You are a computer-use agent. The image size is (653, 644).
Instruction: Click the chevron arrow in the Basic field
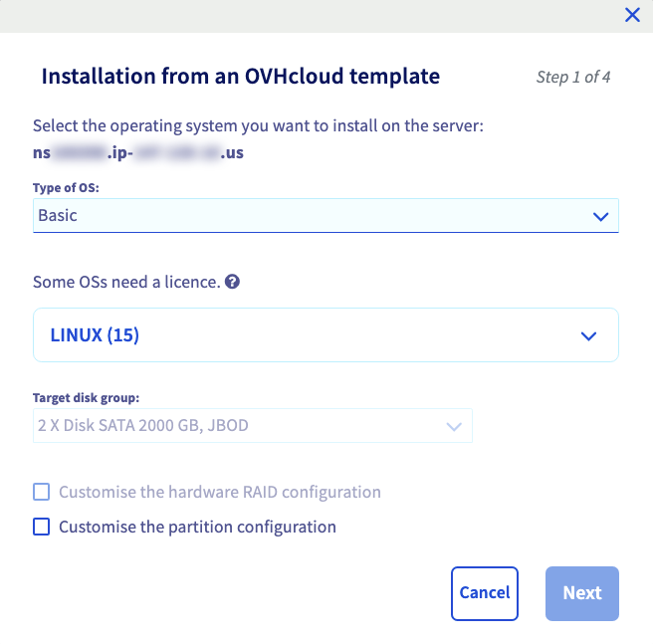[x=599, y=216]
